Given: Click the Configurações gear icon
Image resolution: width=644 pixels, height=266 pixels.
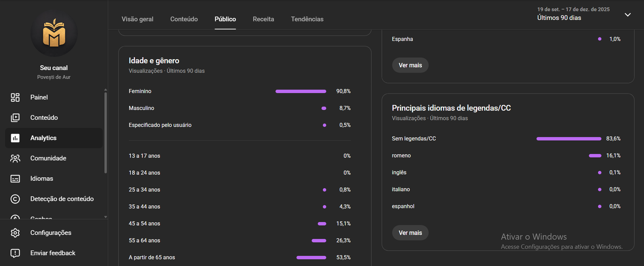Looking at the screenshot, I should coord(15,233).
